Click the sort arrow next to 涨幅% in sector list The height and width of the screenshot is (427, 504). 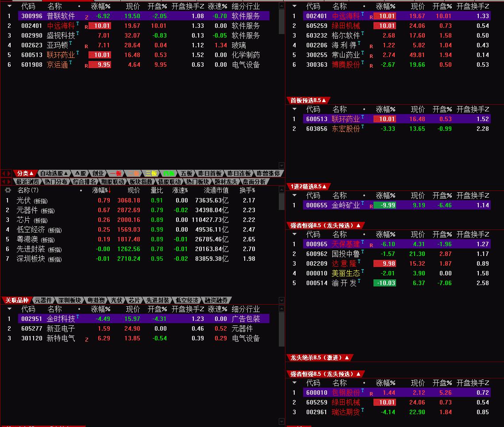point(110,191)
